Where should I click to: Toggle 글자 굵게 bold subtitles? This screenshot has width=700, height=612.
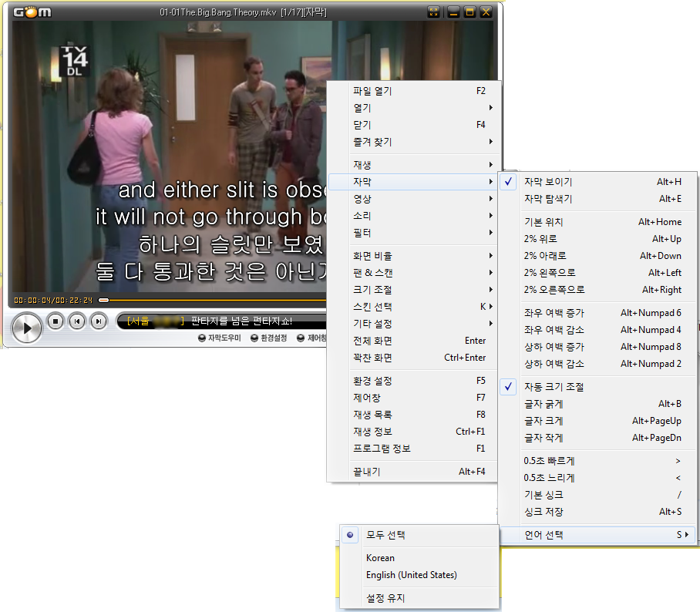(597, 404)
